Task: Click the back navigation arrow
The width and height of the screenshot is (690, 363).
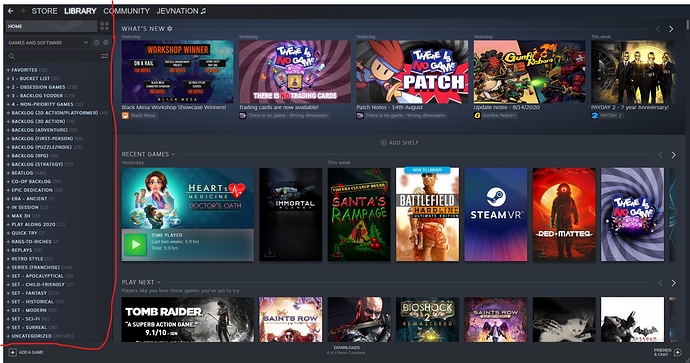Action: (11, 11)
